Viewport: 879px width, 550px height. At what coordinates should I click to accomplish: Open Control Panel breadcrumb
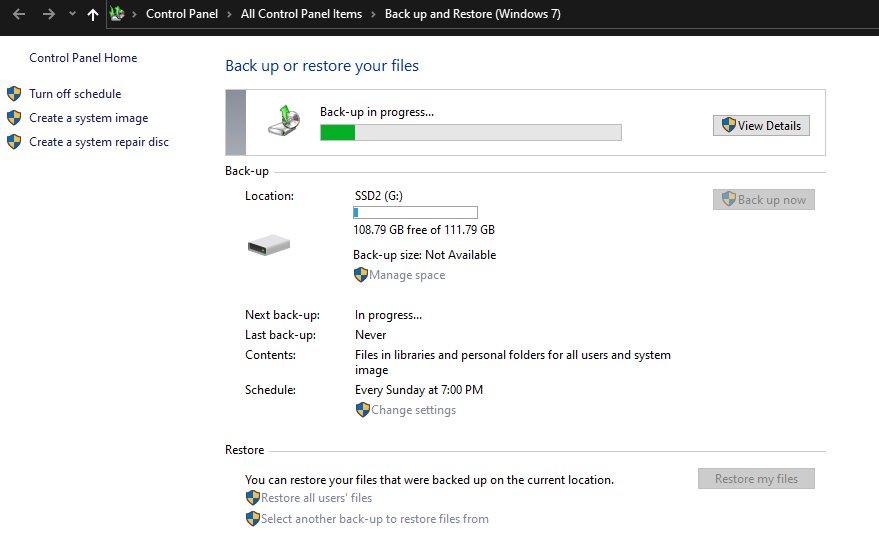tap(182, 14)
